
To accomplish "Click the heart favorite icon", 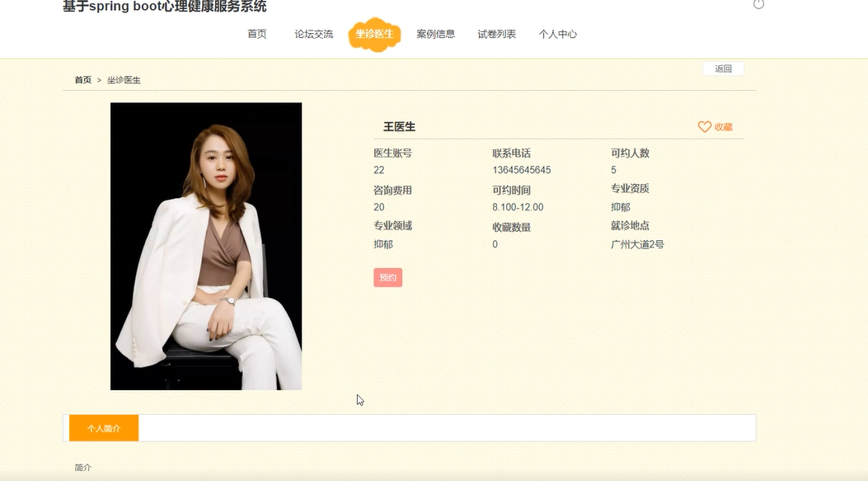I will tap(704, 127).
